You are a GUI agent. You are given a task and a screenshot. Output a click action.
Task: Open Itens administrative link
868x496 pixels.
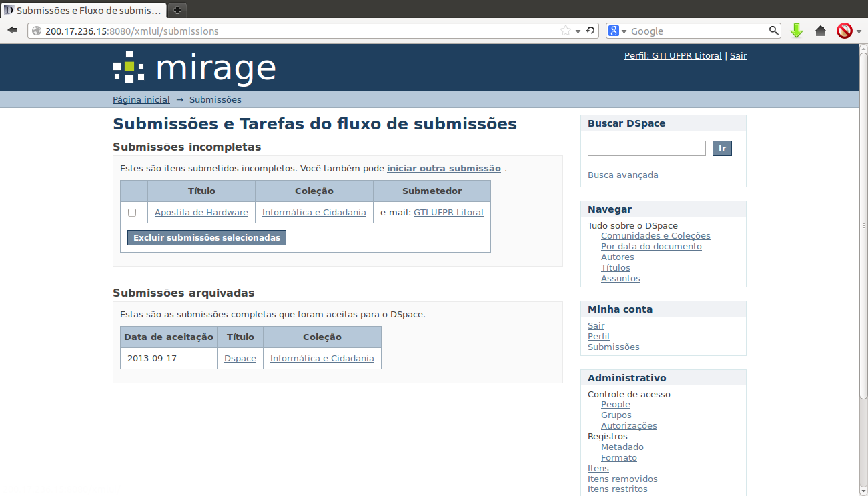pyautogui.click(x=598, y=469)
